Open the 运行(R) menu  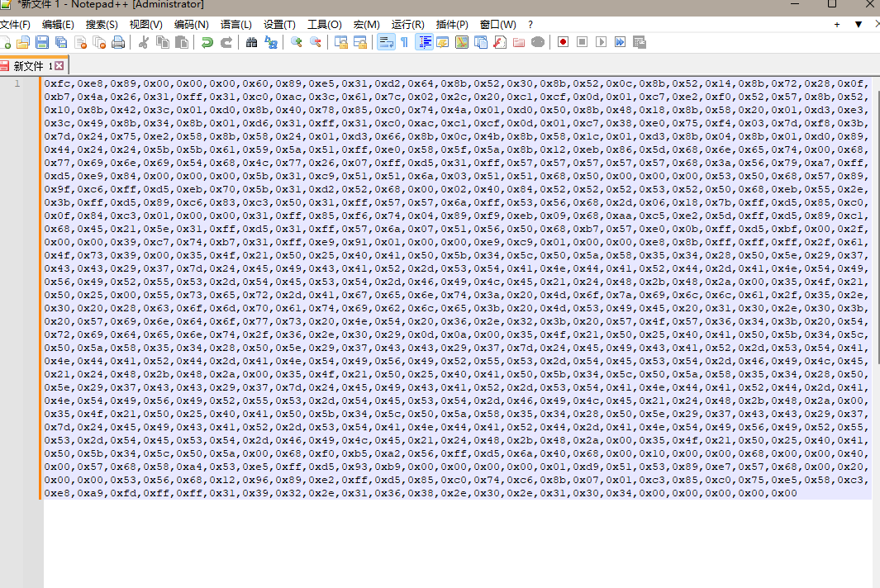[408, 25]
